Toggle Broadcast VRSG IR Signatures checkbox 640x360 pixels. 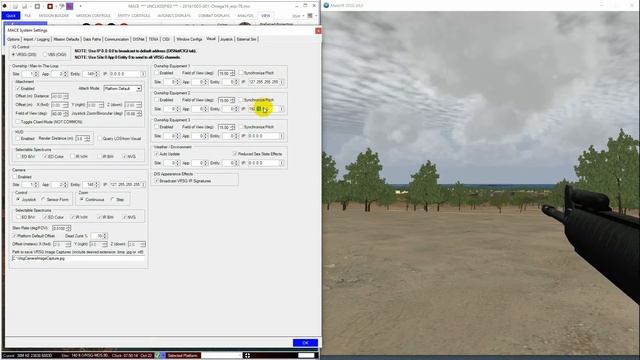[x=157, y=181]
